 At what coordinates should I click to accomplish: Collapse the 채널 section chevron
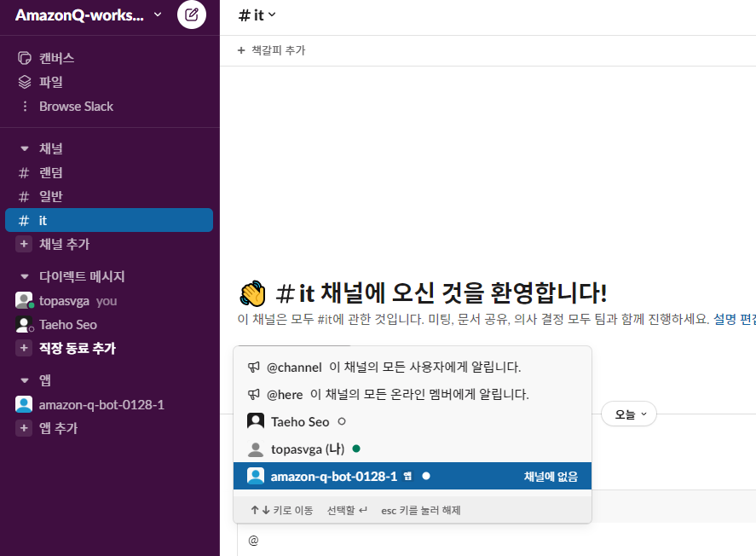click(x=22, y=148)
